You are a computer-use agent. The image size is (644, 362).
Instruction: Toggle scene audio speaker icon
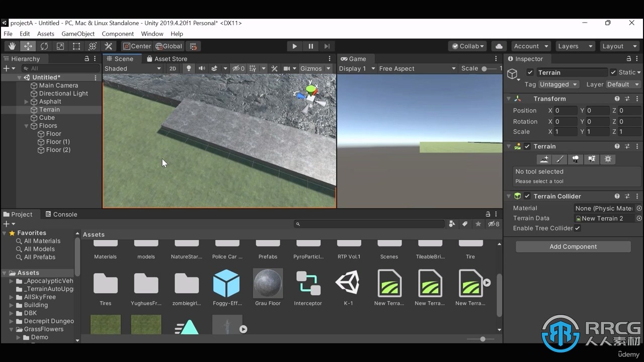tap(202, 68)
